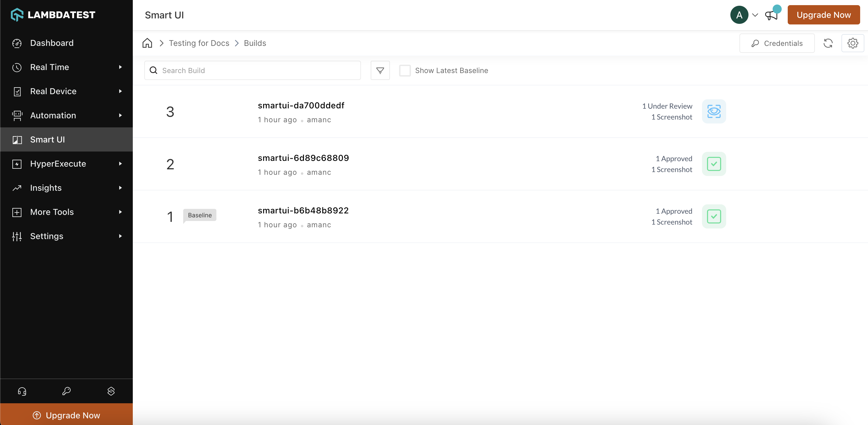Click approved checkmark for build smartui-6d89c68809
Viewport: 868px width, 425px height.
point(714,164)
